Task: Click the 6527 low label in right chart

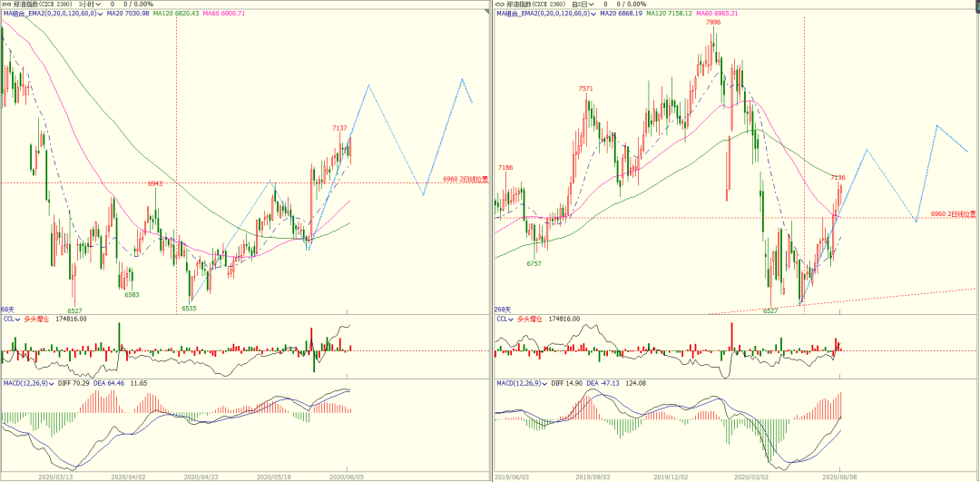Action: (770, 310)
